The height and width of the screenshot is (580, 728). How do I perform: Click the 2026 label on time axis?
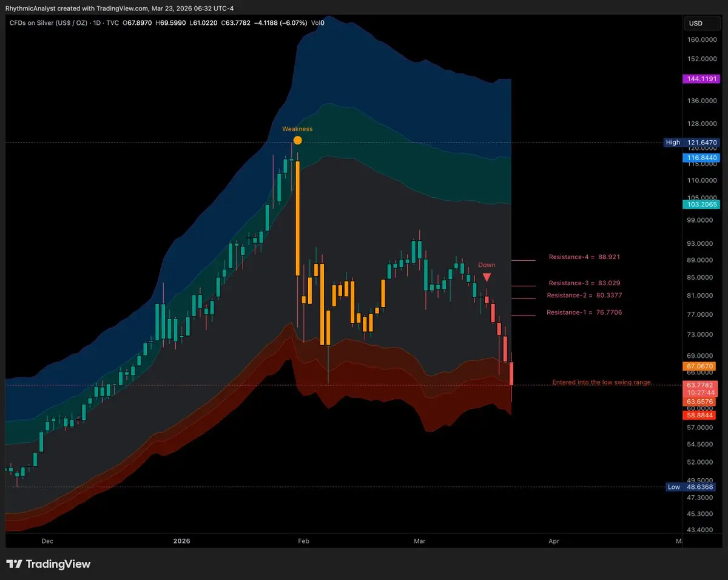(181, 541)
